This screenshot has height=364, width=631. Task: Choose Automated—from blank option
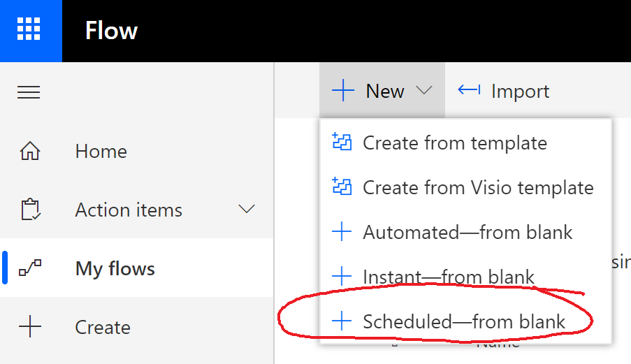(467, 232)
